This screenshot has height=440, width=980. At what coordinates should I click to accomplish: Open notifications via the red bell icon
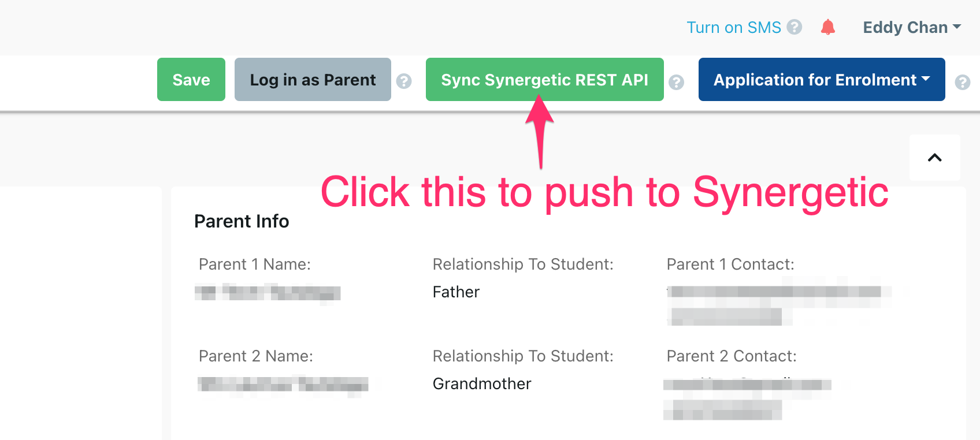click(x=827, y=27)
